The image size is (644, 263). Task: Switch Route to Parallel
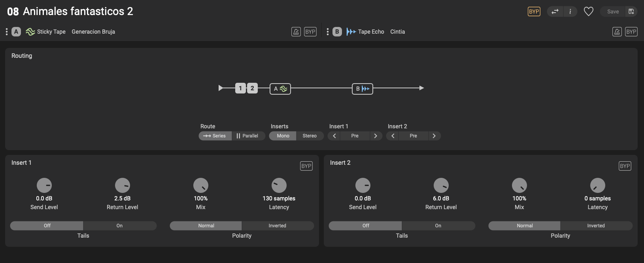click(247, 136)
